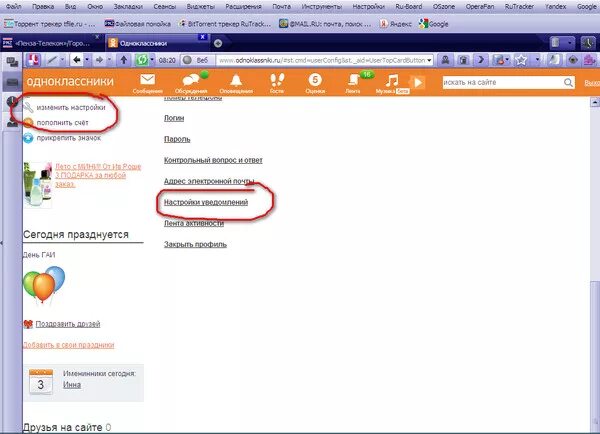Click the Логин settings link

(x=174, y=118)
